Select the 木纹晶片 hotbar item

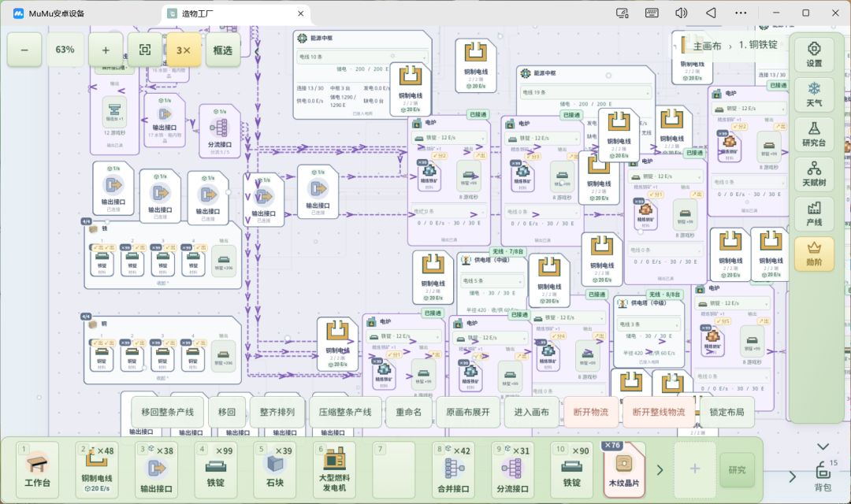[624, 470]
